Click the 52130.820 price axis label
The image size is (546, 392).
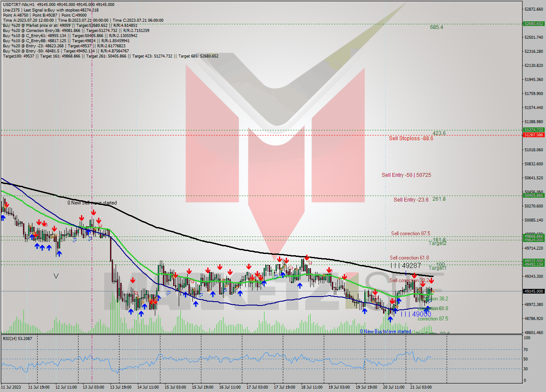[534, 65]
